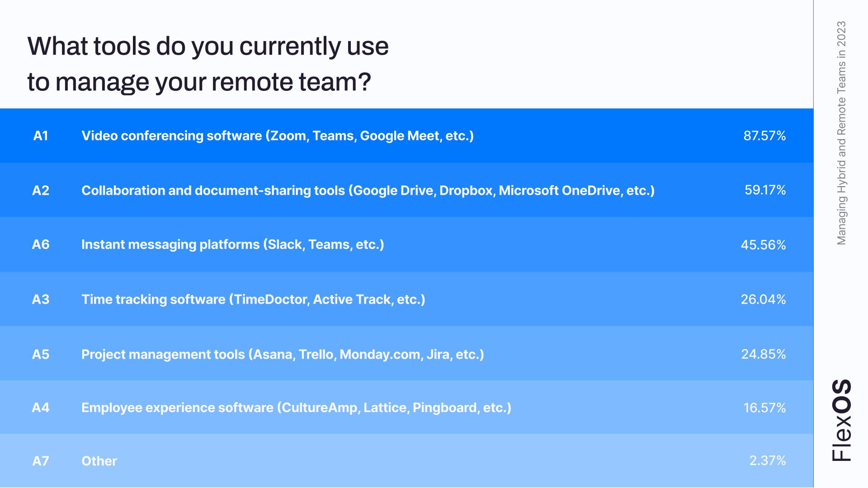Viewport: 868px width, 488px height.
Task: Click the Project management tools answer
Action: point(283,354)
